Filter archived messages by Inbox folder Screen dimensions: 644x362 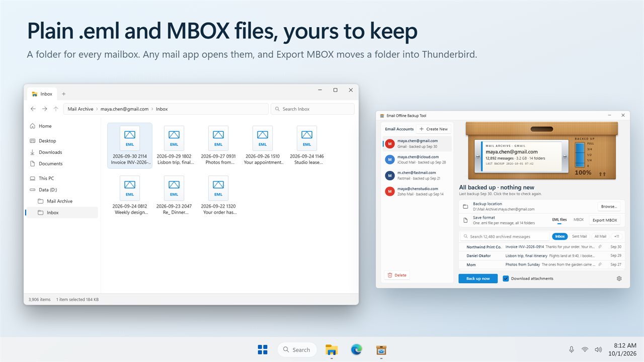tap(559, 236)
